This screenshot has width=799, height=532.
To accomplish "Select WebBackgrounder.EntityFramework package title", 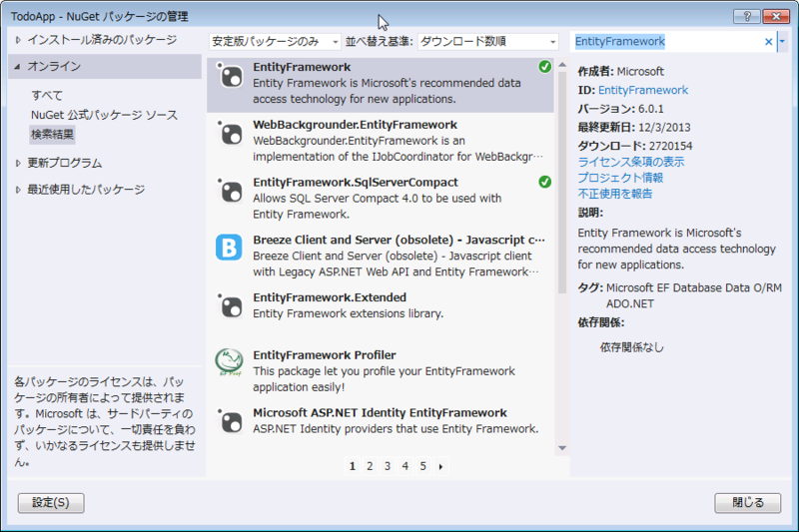I will [x=356, y=125].
